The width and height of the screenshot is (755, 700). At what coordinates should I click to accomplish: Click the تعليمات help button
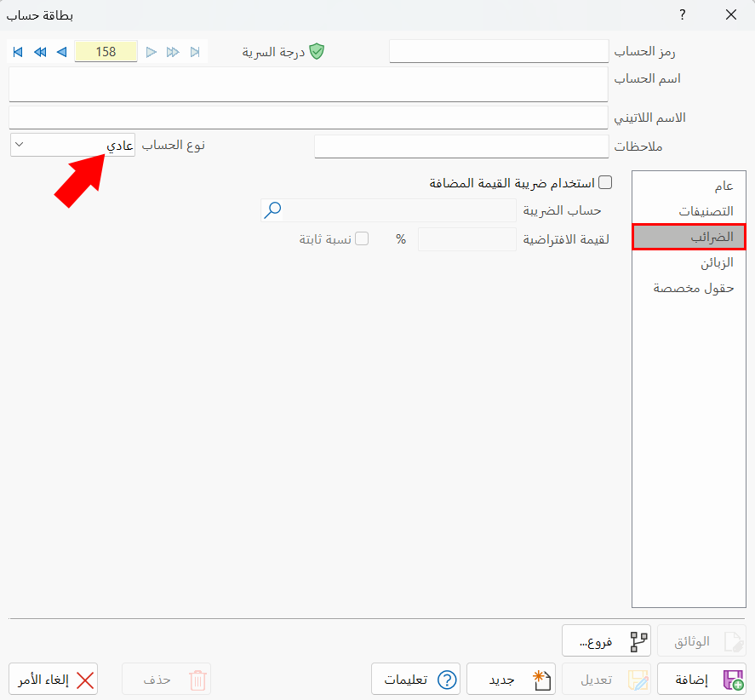[415, 679]
